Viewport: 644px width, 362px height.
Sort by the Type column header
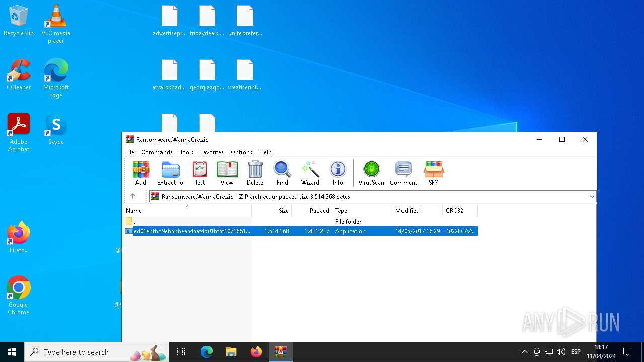click(x=362, y=210)
